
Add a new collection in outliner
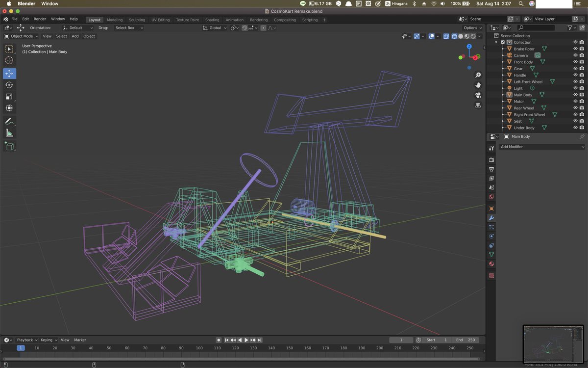(x=581, y=28)
